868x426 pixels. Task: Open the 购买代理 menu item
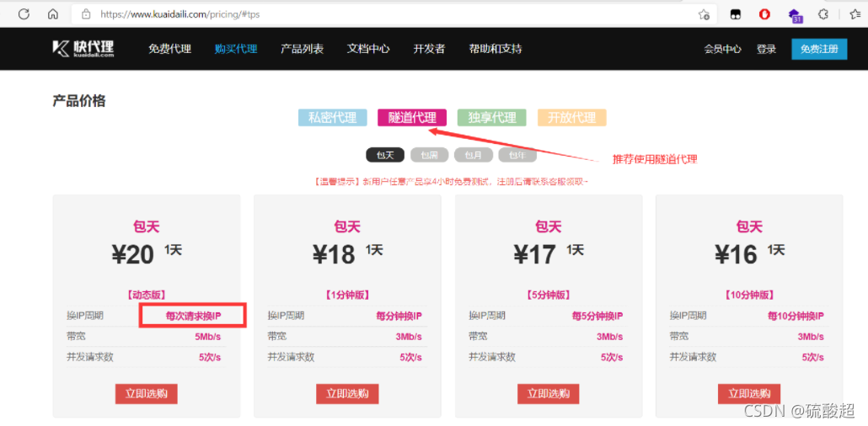(x=236, y=49)
